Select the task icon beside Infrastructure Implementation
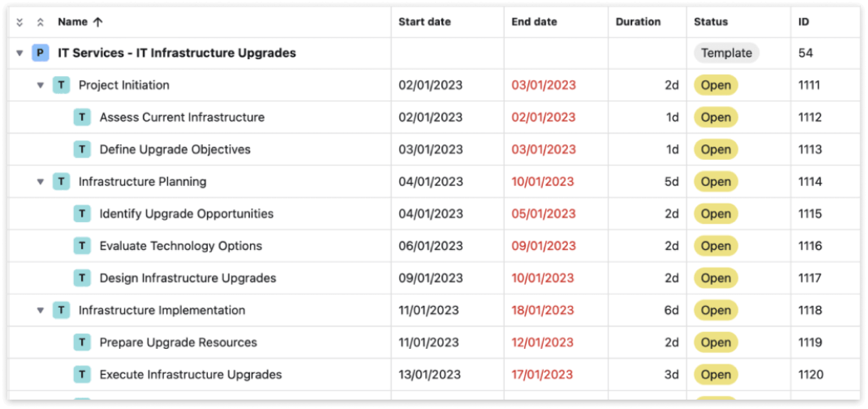 [x=61, y=310]
